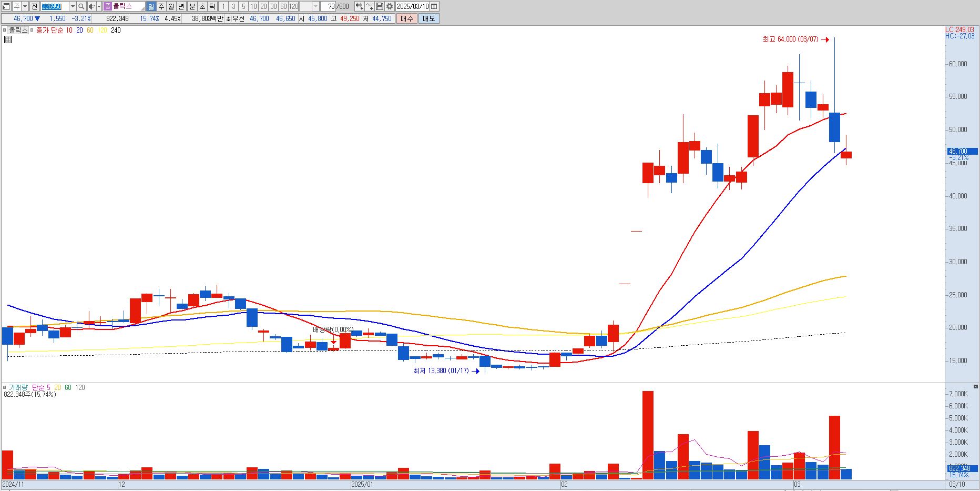Click the stock code 226950 input field

click(55, 6)
